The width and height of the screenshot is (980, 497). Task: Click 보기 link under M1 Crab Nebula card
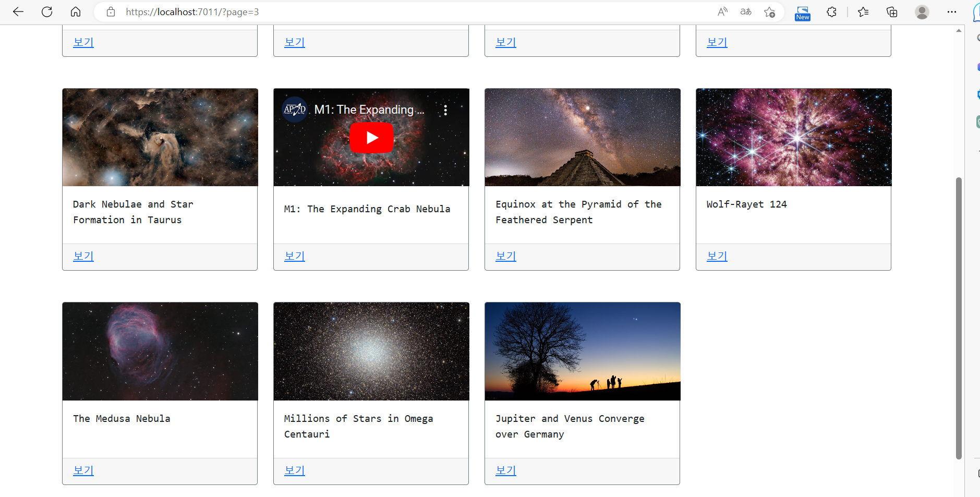(295, 256)
